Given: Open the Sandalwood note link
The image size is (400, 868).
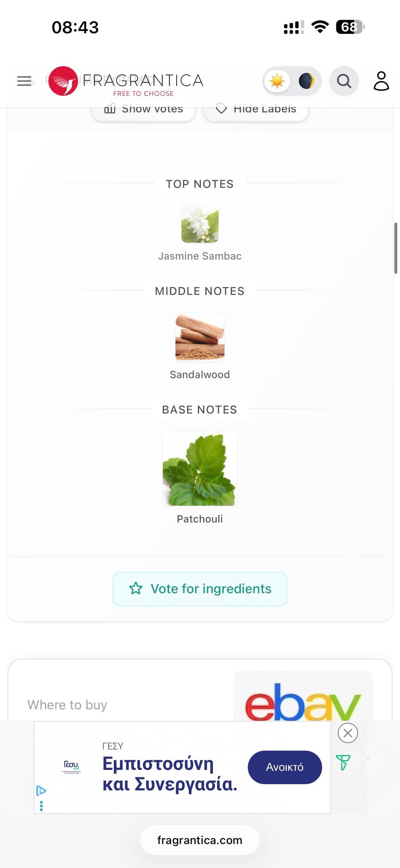Looking at the screenshot, I should pos(200,375).
